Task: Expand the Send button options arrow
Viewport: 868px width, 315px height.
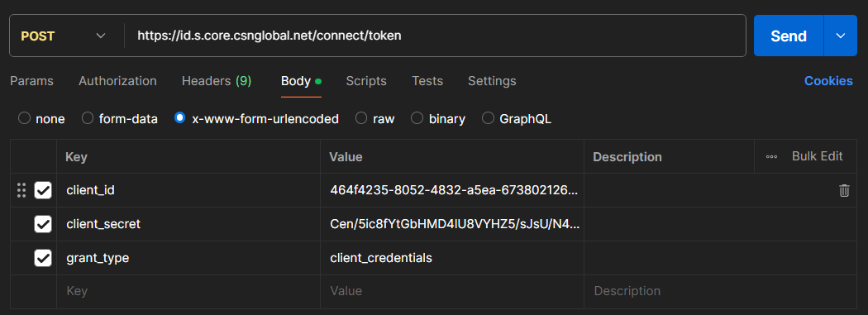Action: pos(841,36)
